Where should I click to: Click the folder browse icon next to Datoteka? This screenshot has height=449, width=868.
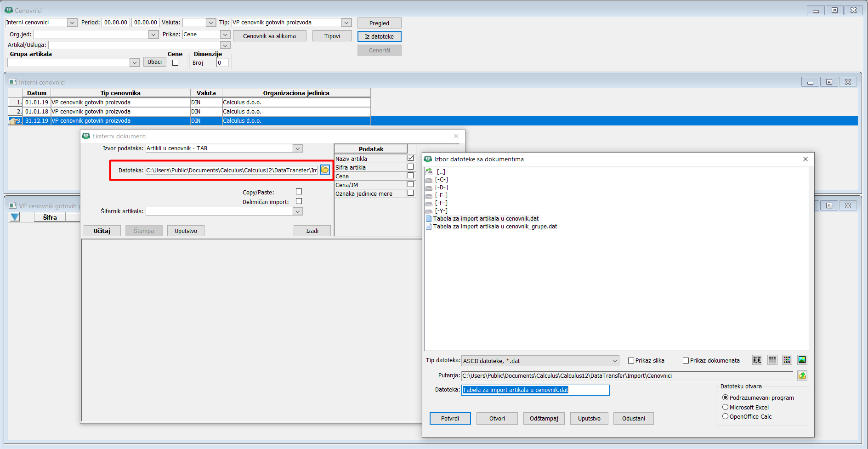[x=325, y=170]
